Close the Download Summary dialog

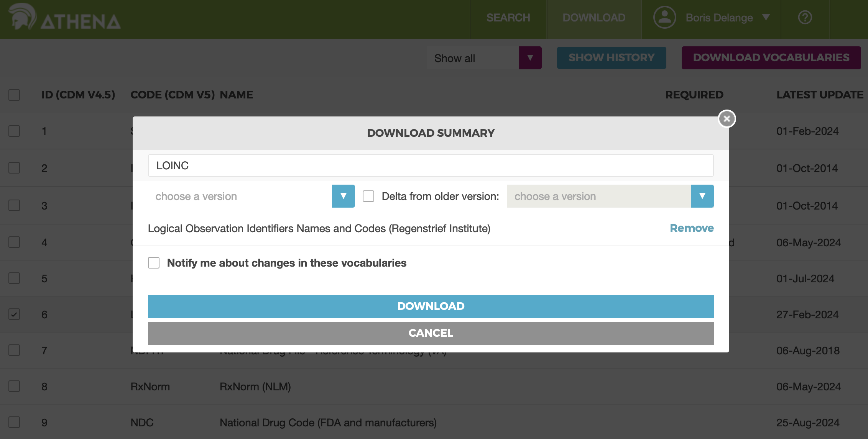(727, 119)
